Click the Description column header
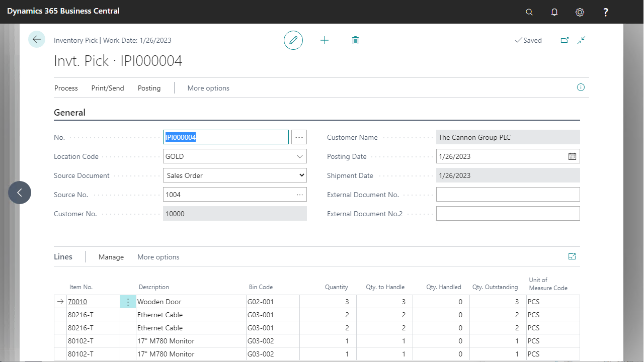Viewport: 644px width, 362px height. tap(154, 287)
